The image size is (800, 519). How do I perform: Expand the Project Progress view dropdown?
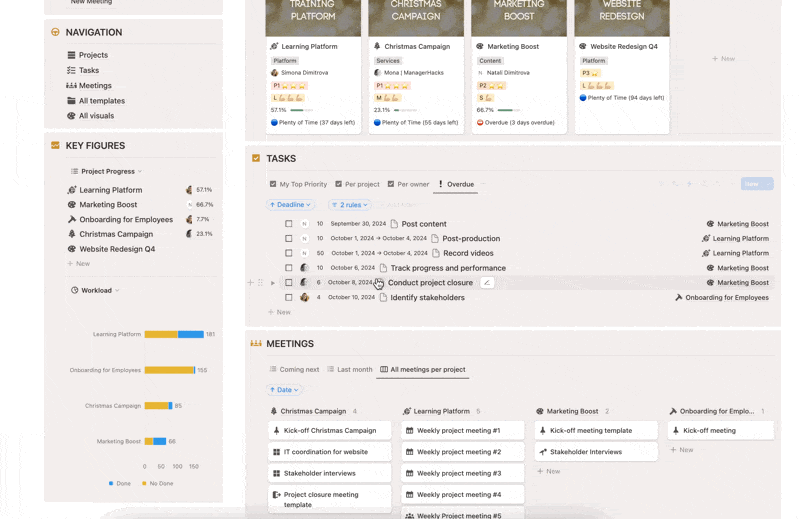(106, 171)
